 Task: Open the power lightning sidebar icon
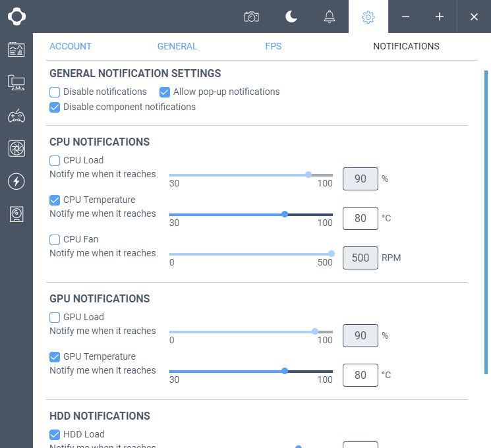point(16,181)
